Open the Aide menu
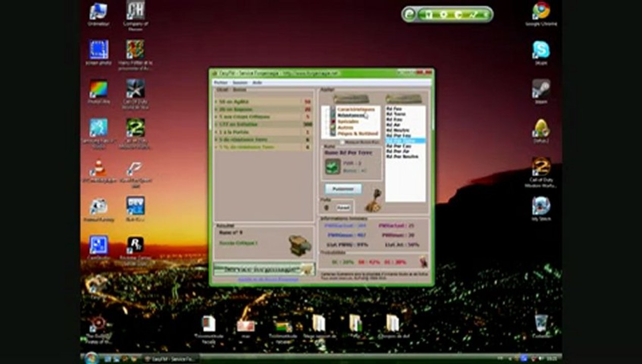The image size is (642, 364). pos(257,82)
